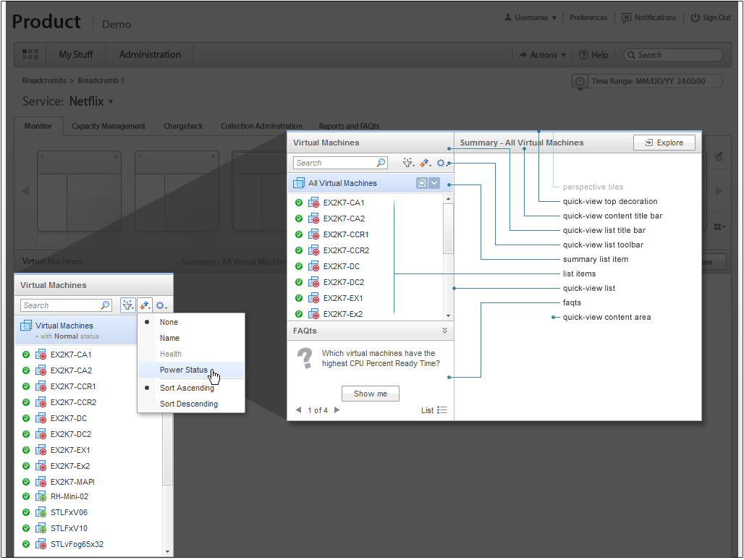This screenshot has width=744, height=560.
Task: Click the explore icon on All Virtual Machines row
Action: pyautogui.click(x=422, y=183)
